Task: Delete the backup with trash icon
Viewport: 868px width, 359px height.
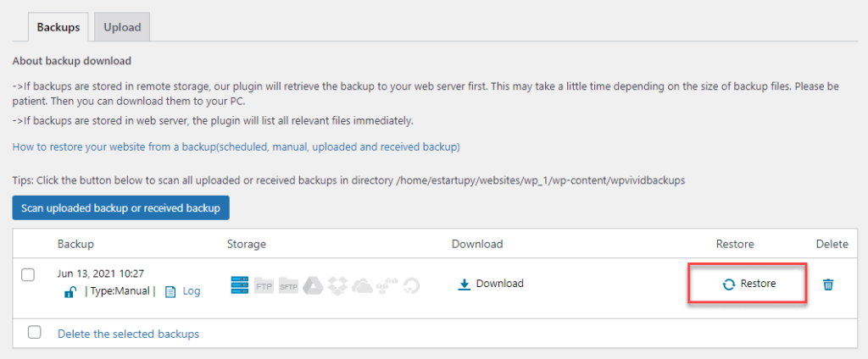Action: coord(828,284)
